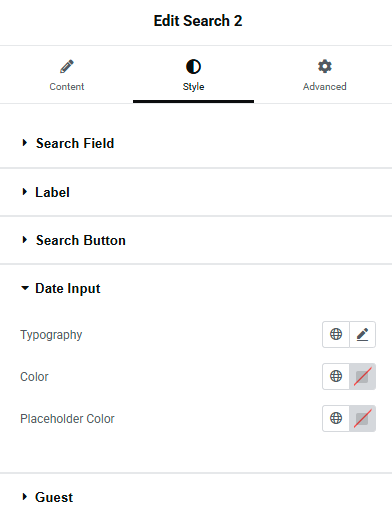
Task: Click the Edit Search 2 title
Action: click(198, 21)
